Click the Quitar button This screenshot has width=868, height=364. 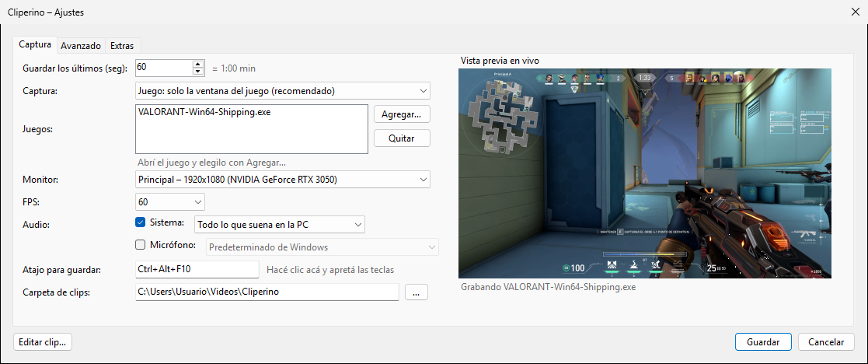coord(402,138)
